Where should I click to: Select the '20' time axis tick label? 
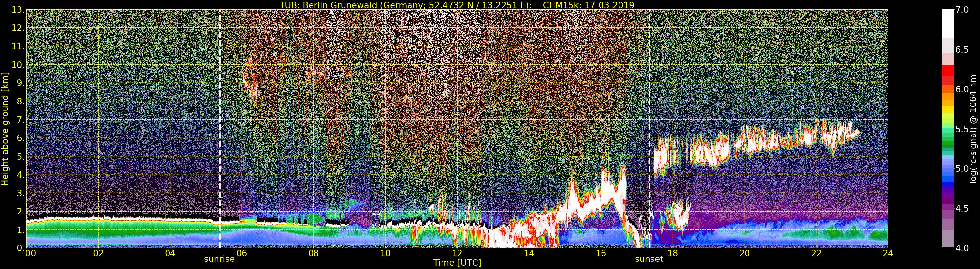(x=744, y=253)
